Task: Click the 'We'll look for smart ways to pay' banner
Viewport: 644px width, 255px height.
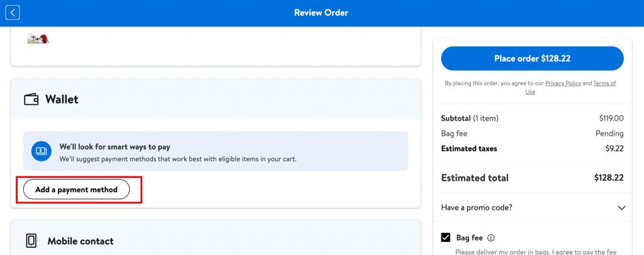Action: click(216, 151)
